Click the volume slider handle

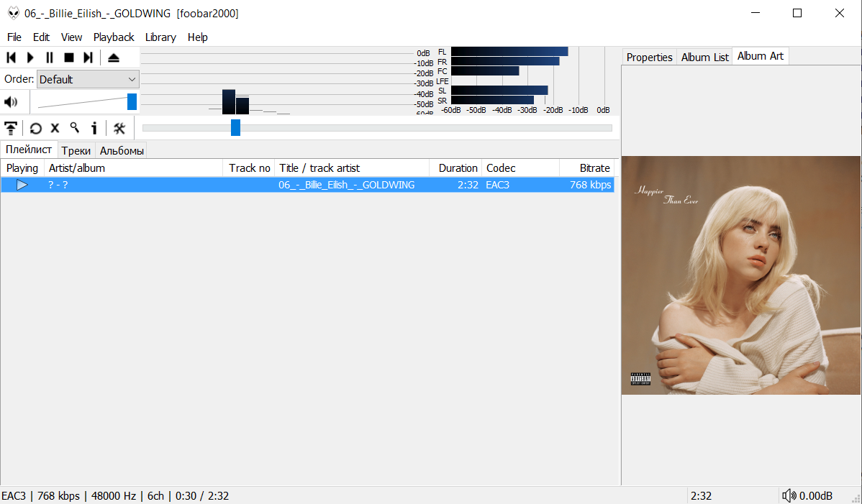(x=132, y=101)
